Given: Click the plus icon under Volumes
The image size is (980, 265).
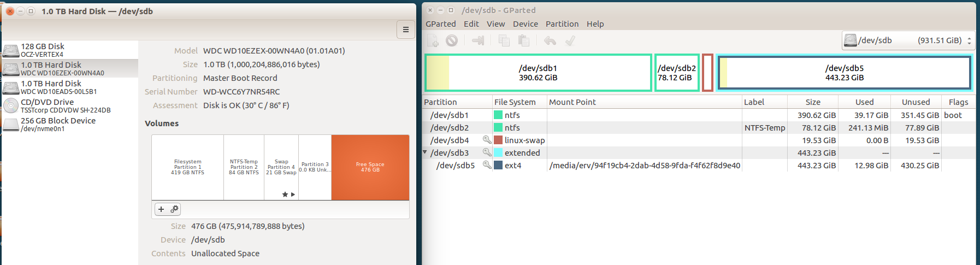Looking at the screenshot, I should point(161,209).
